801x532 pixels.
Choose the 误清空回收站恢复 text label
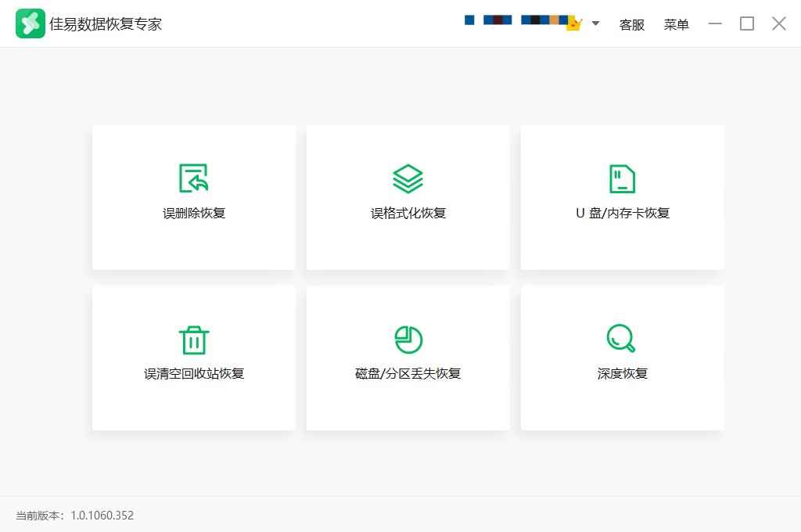[x=194, y=373]
